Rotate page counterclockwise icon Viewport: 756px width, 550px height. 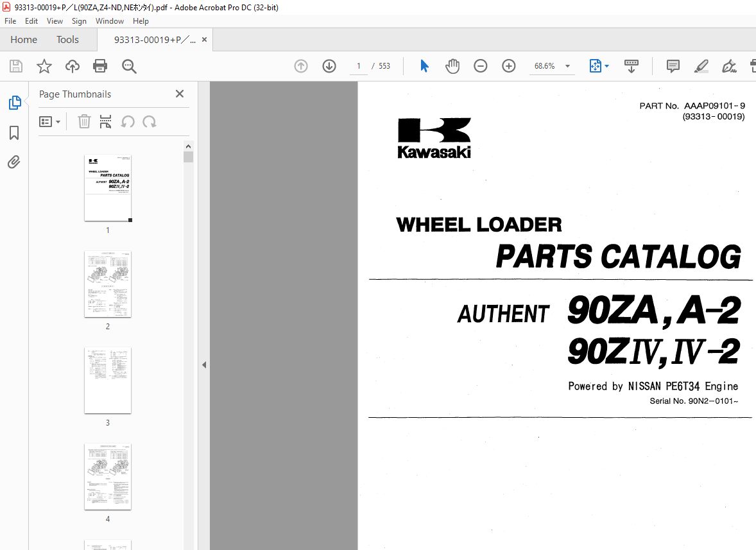(x=128, y=121)
